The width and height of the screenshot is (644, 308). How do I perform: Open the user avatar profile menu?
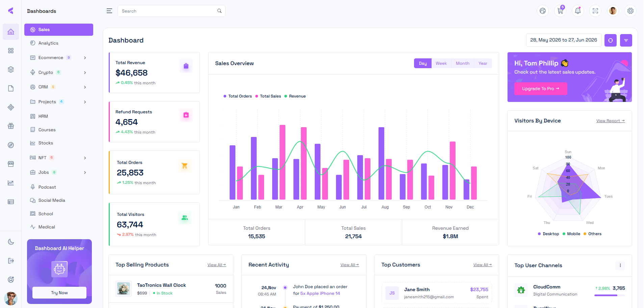pyautogui.click(x=613, y=11)
